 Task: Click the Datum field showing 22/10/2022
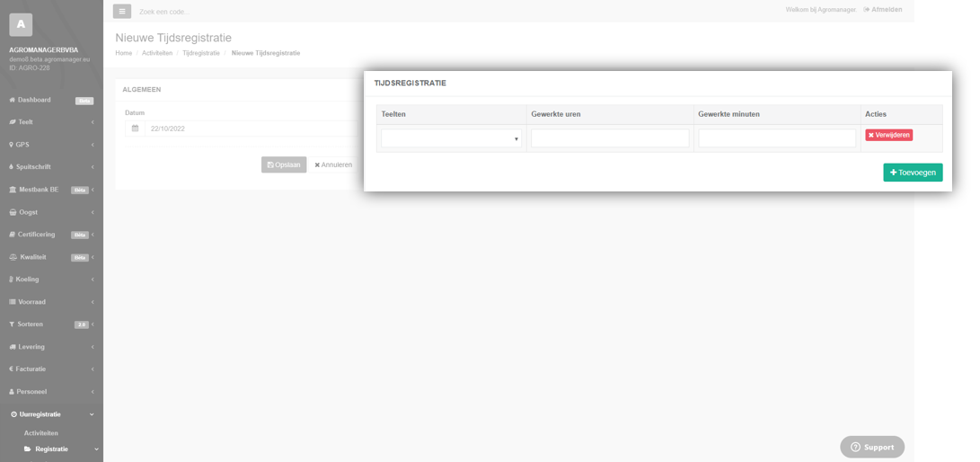point(252,129)
